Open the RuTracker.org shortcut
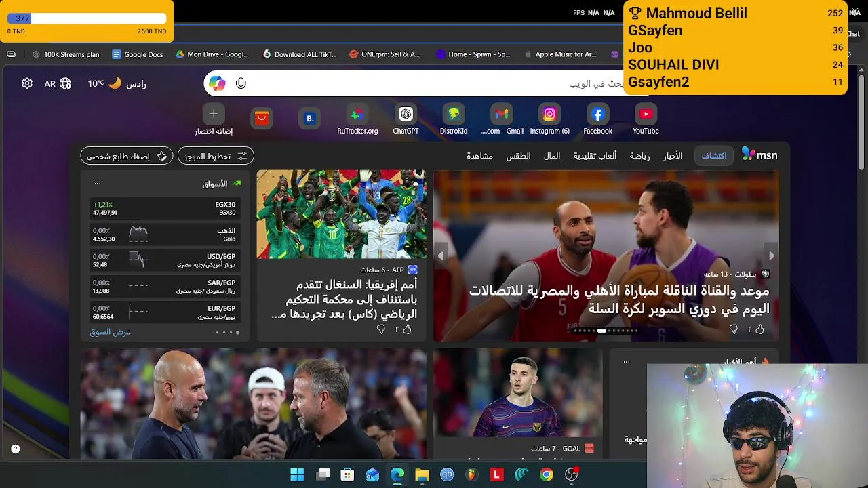The width and height of the screenshot is (868, 488). coord(357,119)
